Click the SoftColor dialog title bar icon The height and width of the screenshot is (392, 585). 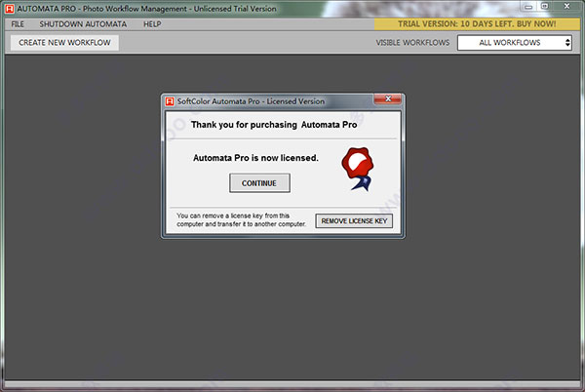(170, 101)
